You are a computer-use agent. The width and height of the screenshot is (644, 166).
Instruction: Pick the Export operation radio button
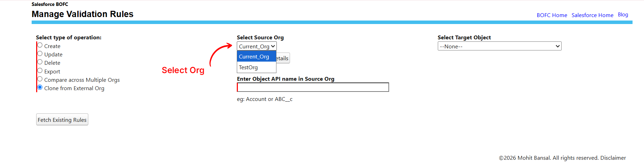[x=40, y=70]
